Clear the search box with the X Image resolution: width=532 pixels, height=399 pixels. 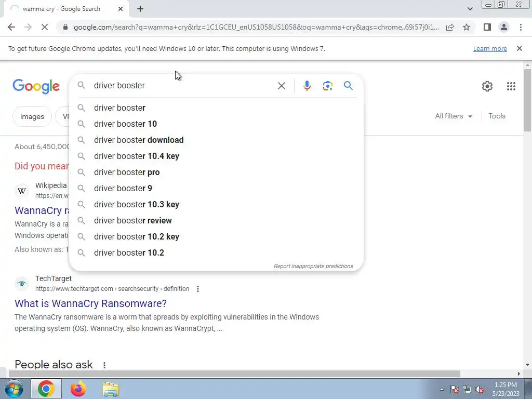[x=281, y=86]
